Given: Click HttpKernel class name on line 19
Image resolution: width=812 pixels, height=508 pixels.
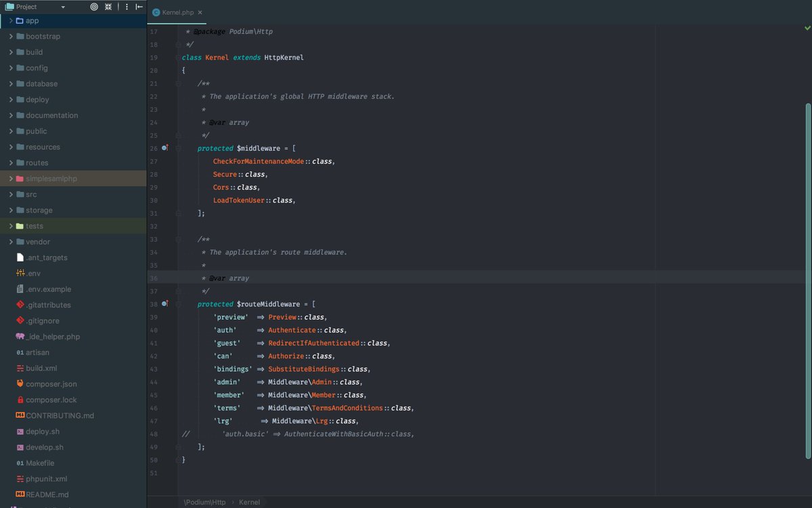Looking at the screenshot, I should 284,58.
